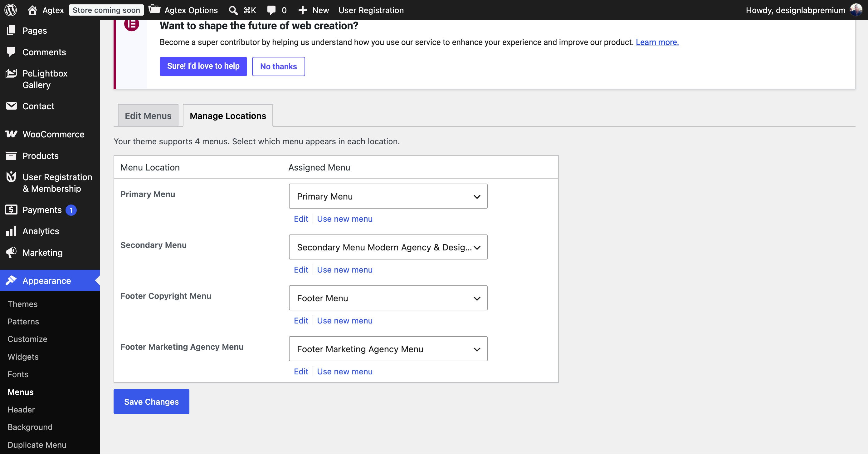Click Use new menu for Secondary Menu

(x=345, y=269)
